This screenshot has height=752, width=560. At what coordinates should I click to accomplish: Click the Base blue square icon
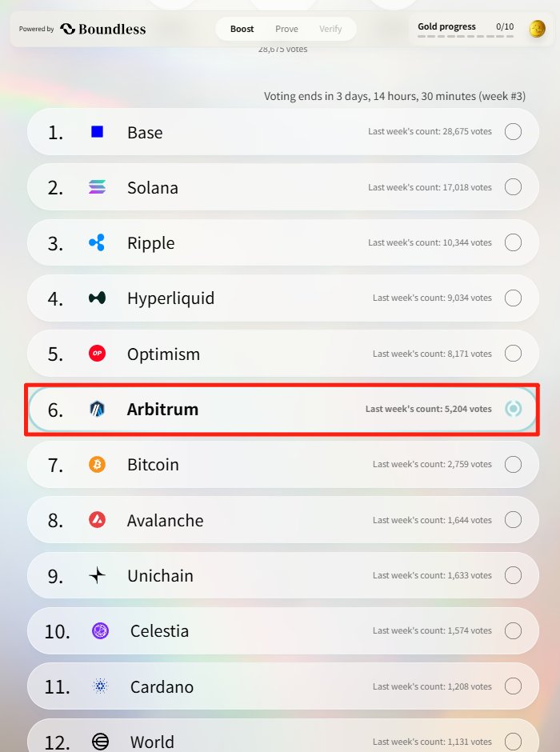98,131
